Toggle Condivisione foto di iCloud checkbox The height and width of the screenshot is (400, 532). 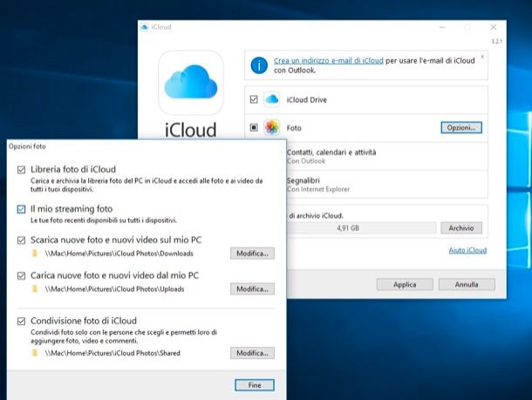point(21,321)
